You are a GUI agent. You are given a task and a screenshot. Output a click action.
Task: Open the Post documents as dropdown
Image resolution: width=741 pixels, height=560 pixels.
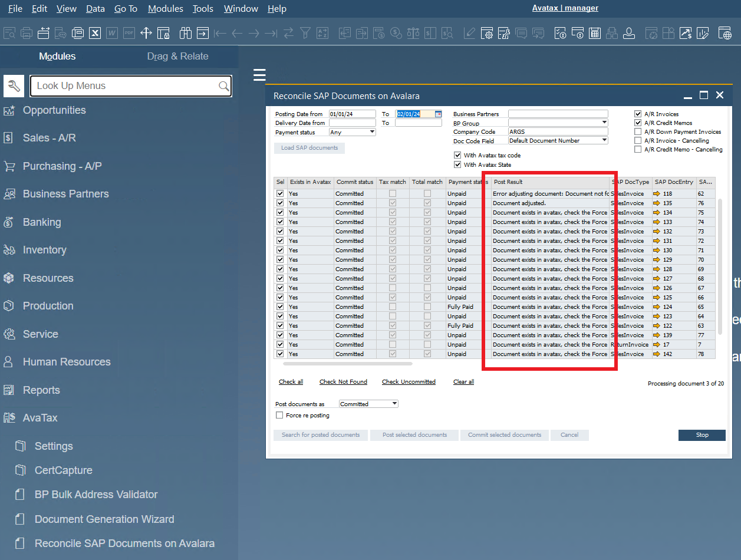[x=369, y=404]
